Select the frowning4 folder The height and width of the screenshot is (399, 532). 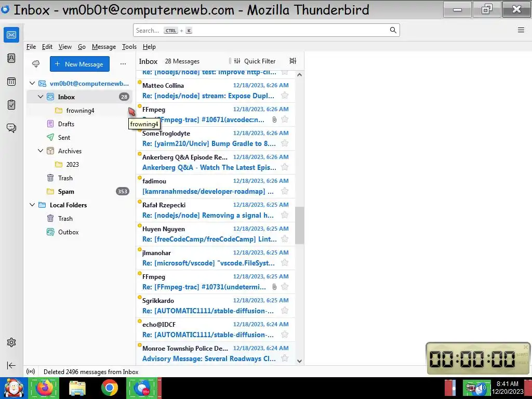[79, 111]
